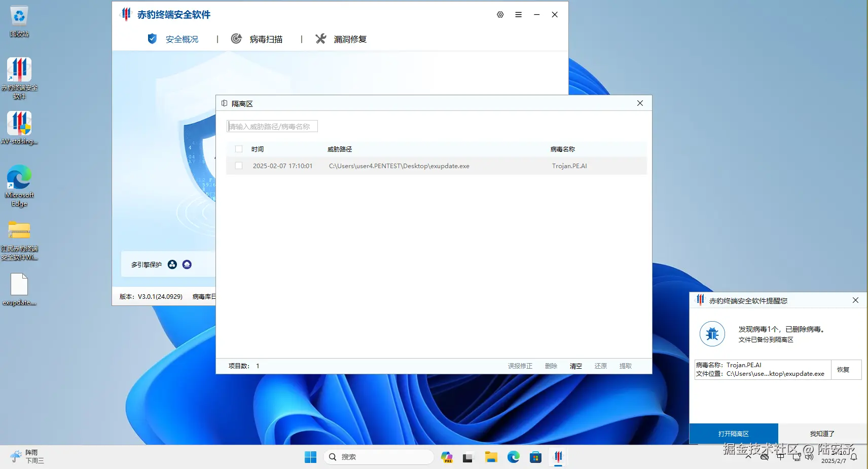The image size is (868, 469).
Task: Select the AV-stdsing desktop icon
Action: tap(19, 128)
